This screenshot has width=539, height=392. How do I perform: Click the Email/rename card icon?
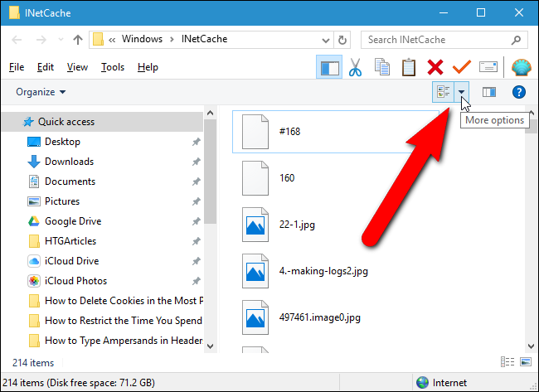click(x=488, y=66)
